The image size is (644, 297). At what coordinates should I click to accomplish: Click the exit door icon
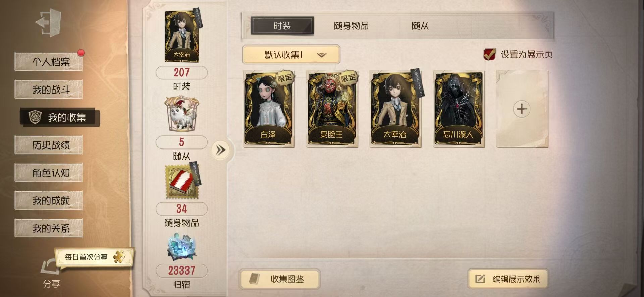49,23
